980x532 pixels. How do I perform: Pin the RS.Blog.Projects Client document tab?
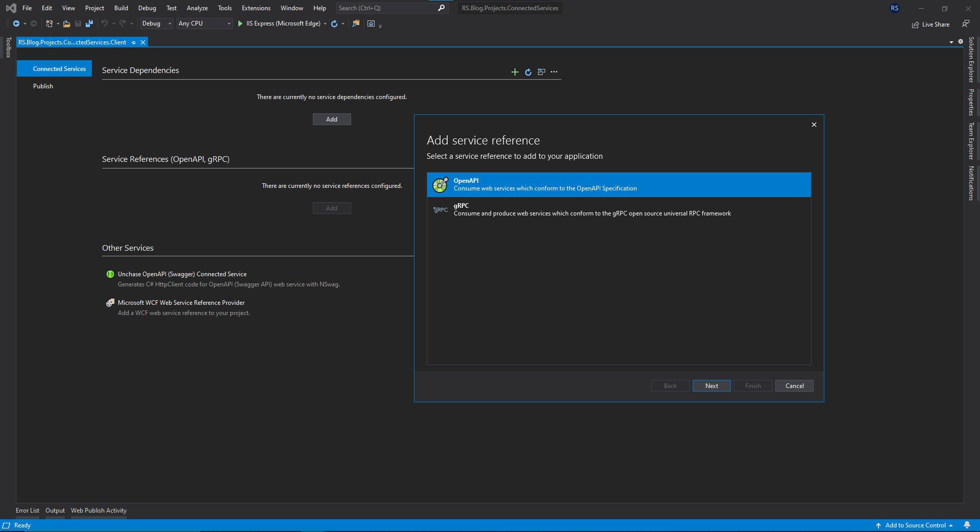click(134, 42)
